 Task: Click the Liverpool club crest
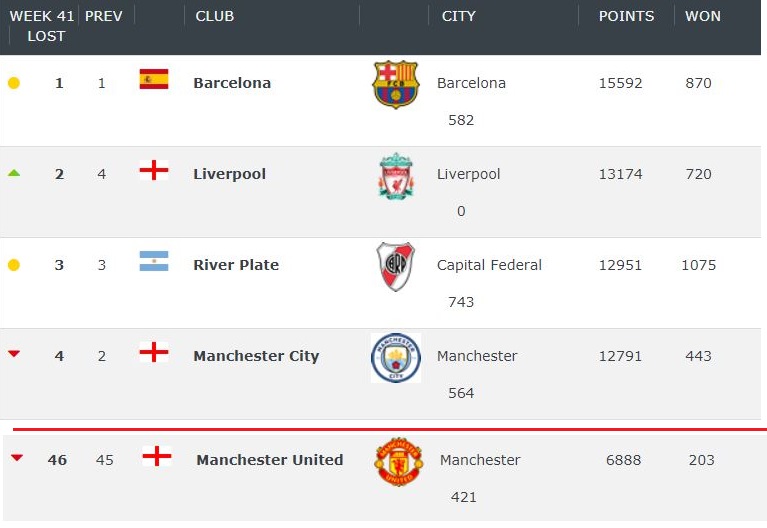pyautogui.click(x=395, y=175)
